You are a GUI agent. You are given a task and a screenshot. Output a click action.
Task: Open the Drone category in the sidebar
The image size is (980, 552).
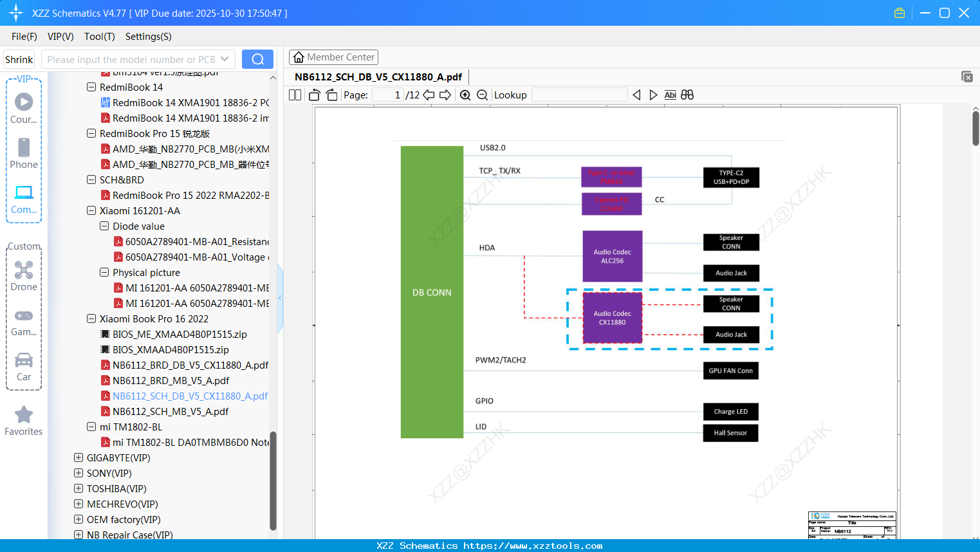coord(24,276)
